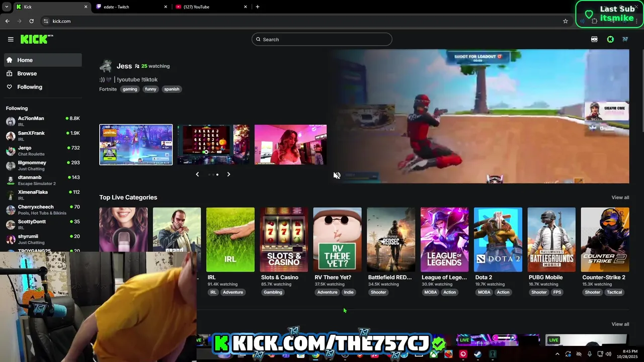This screenshot has height=362, width=644.
Task: Open PUBG Mobile category card
Action: pos(551,240)
